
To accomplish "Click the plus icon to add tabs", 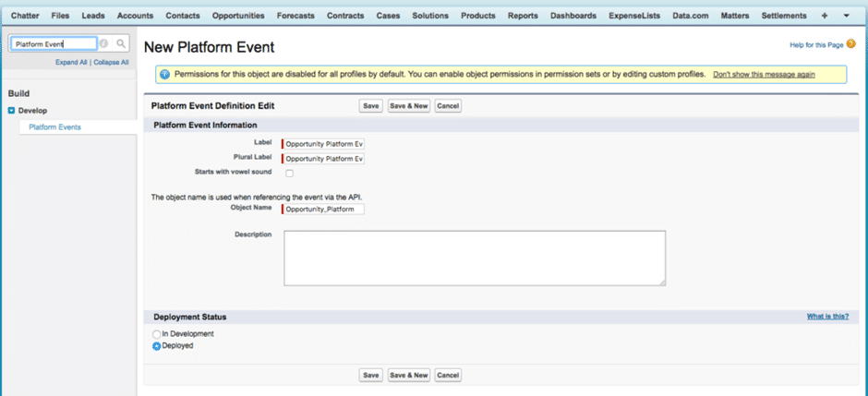I will coord(824,16).
